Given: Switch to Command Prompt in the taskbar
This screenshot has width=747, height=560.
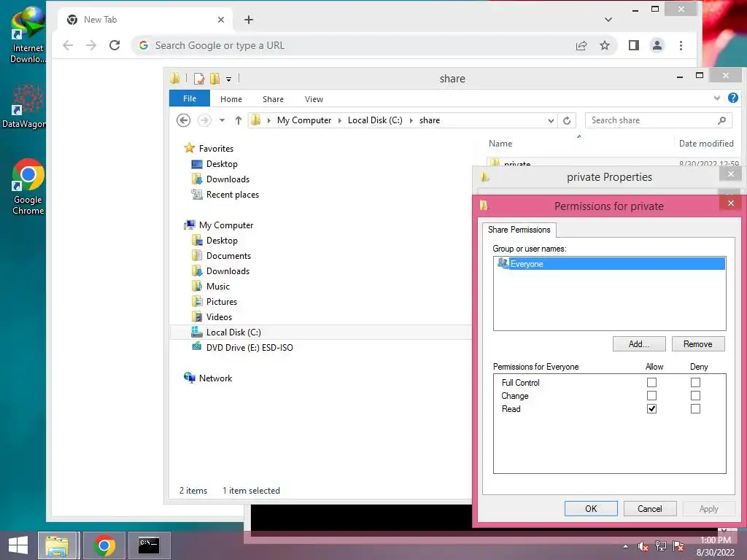Looking at the screenshot, I should point(148,545).
